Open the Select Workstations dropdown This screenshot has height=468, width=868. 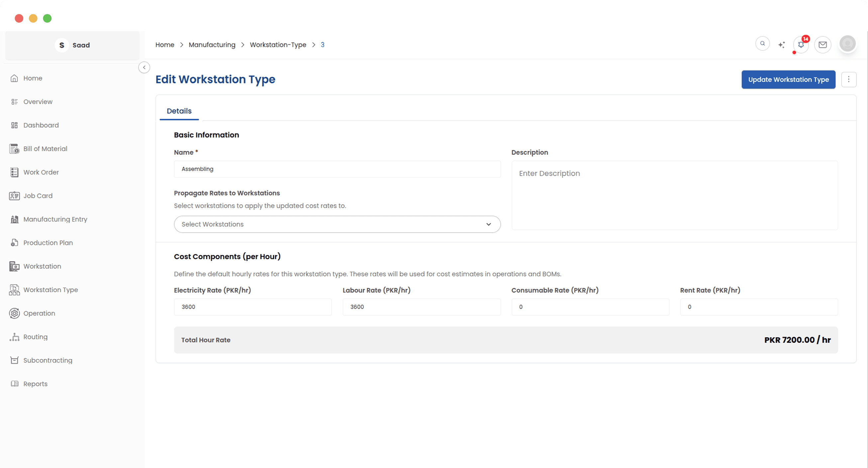click(x=337, y=224)
